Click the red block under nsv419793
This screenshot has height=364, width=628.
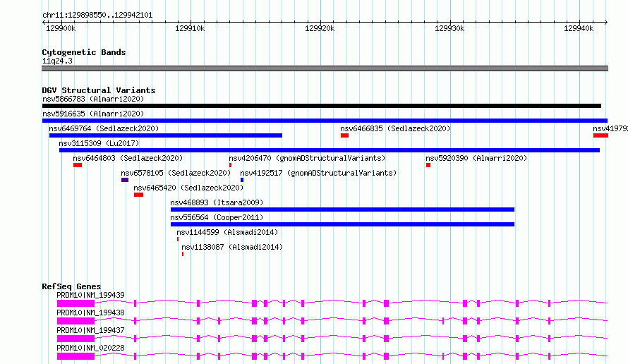coord(600,135)
